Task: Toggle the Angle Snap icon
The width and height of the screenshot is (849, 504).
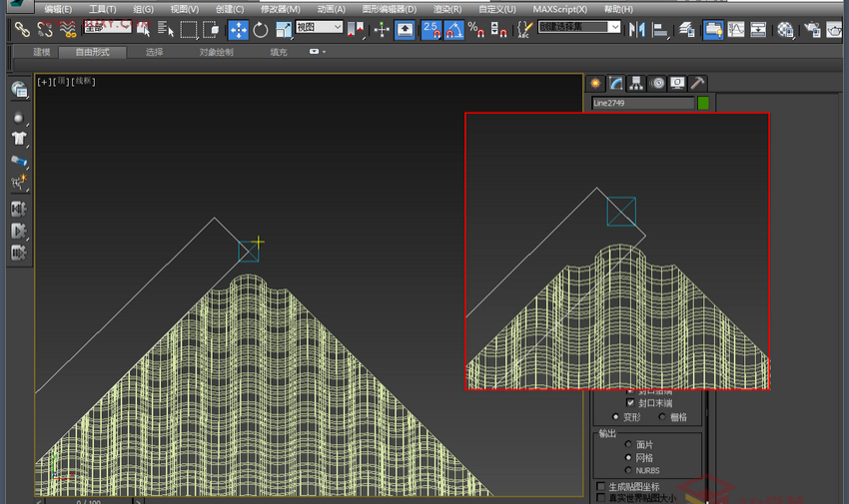Action: point(453,30)
